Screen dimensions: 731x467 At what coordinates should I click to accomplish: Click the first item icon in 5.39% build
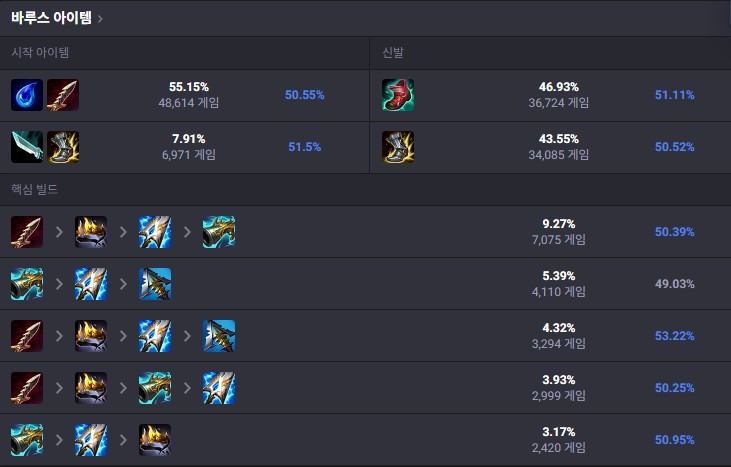27,284
